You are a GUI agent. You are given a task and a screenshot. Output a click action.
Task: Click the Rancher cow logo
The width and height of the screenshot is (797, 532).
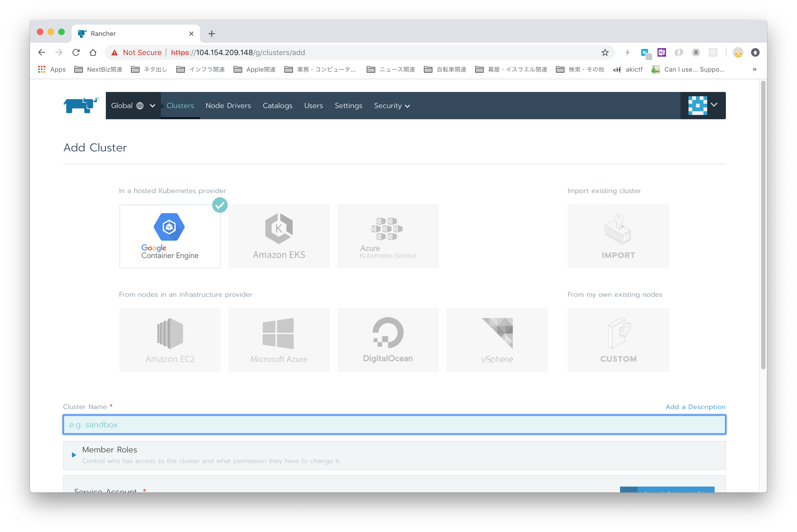point(81,105)
